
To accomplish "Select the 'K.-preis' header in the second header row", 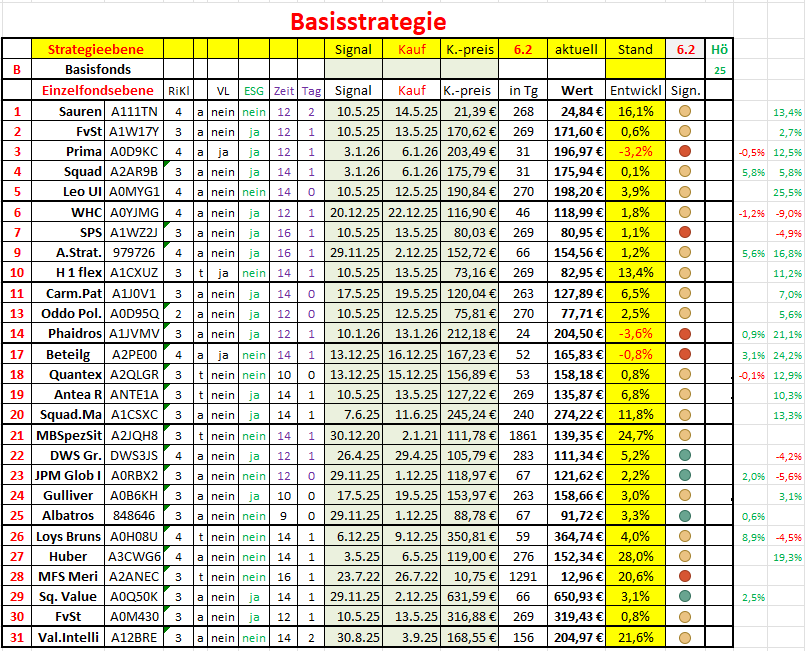I will point(470,90).
